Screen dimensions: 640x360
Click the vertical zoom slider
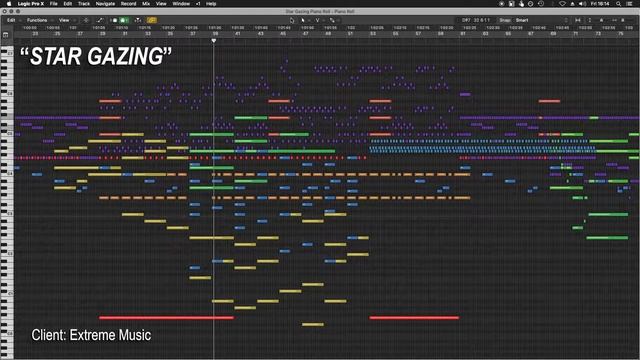coord(601,20)
